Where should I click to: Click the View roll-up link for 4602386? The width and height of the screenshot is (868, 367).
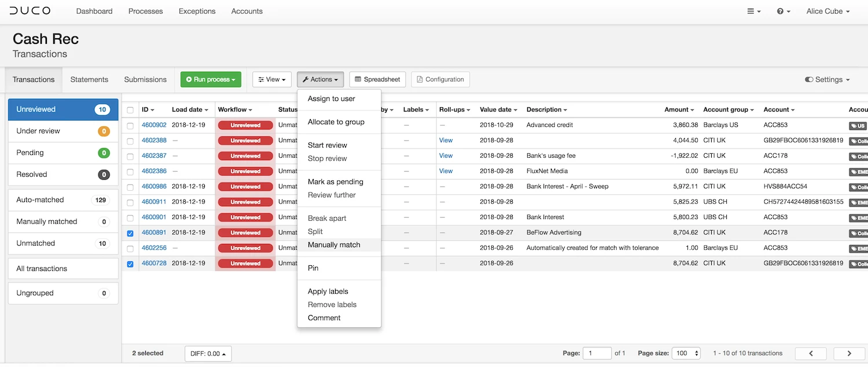446,171
